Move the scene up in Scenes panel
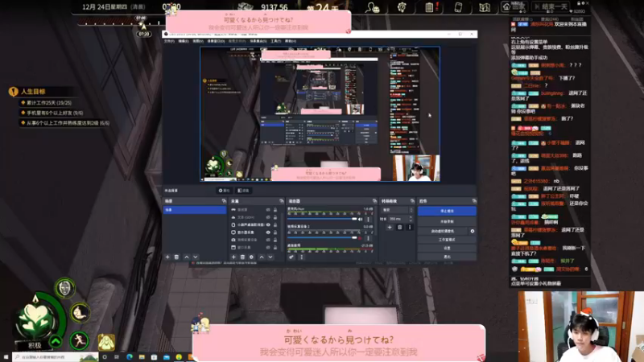This screenshot has width=644, height=362. point(187,257)
